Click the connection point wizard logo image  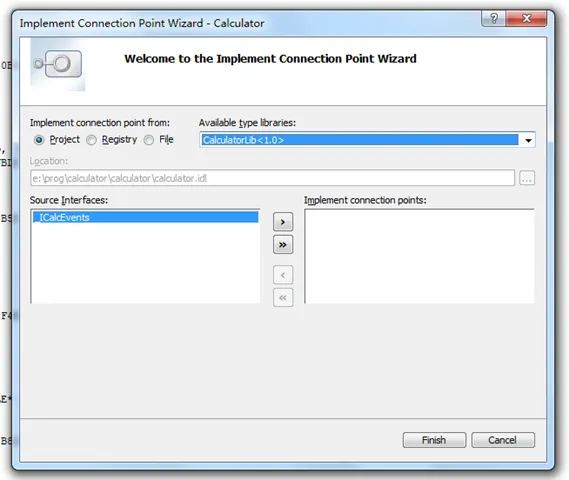pos(58,65)
